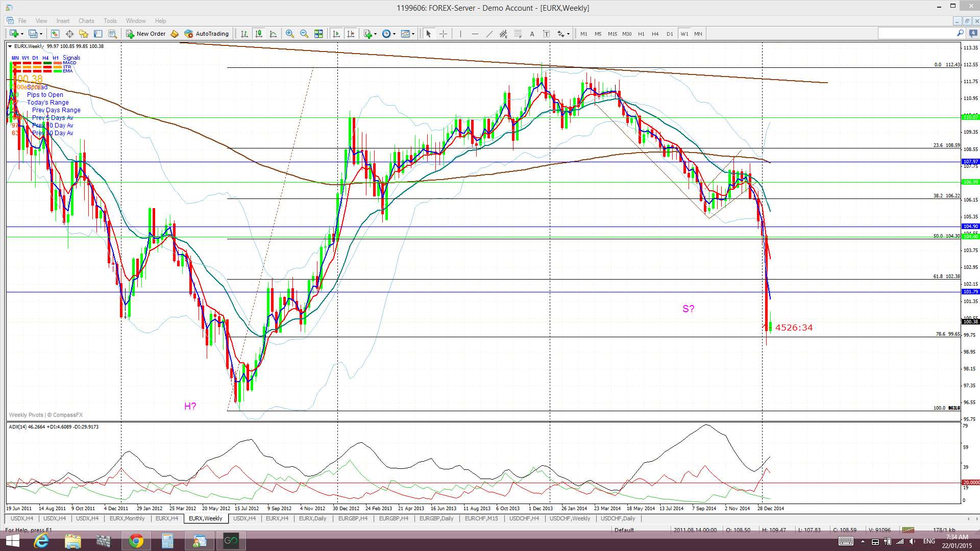Select the D1 timeframe button
The width and height of the screenshot is (980, 551).
pos(670,34)
